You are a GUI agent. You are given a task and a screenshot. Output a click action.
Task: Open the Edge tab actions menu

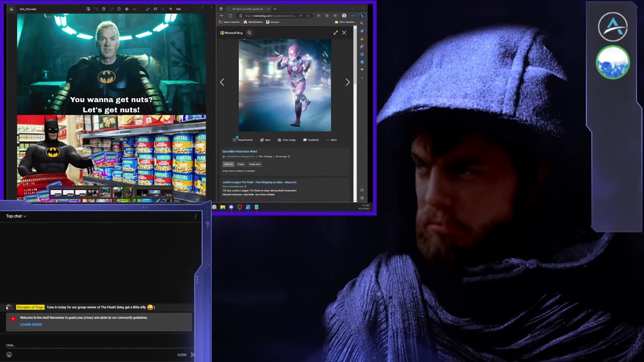(x=221, y=9)
